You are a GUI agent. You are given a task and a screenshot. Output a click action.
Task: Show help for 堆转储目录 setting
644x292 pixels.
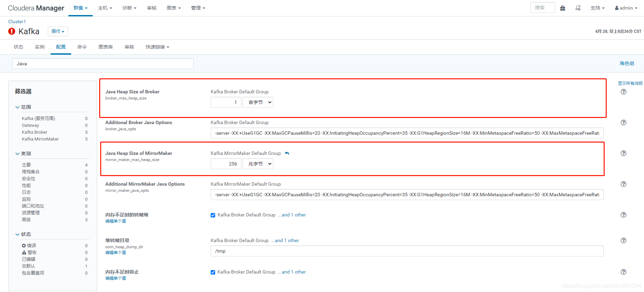[623, 240]
